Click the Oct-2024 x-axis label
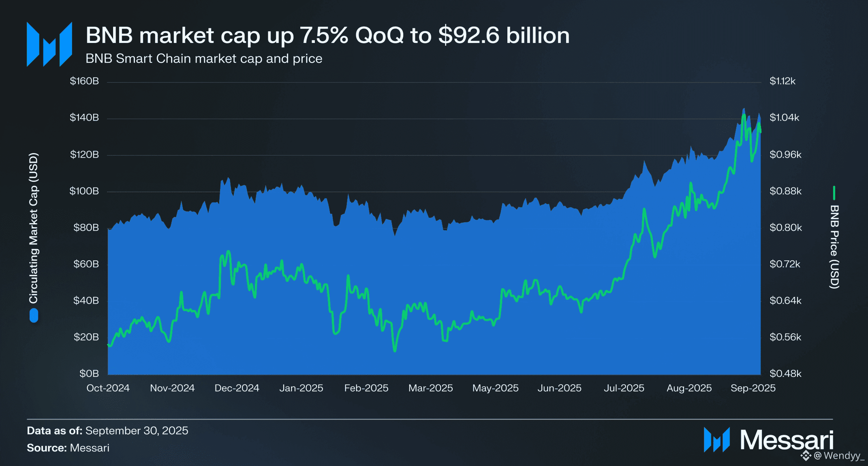Viewport: 868px width, 466px height. point(108,388)
